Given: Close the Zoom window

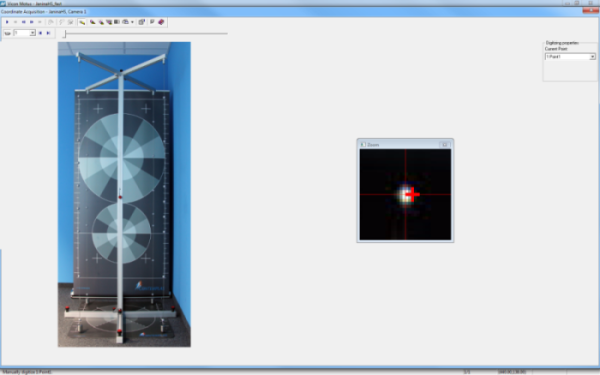Looking at the screenshot, I should point(445,145).
